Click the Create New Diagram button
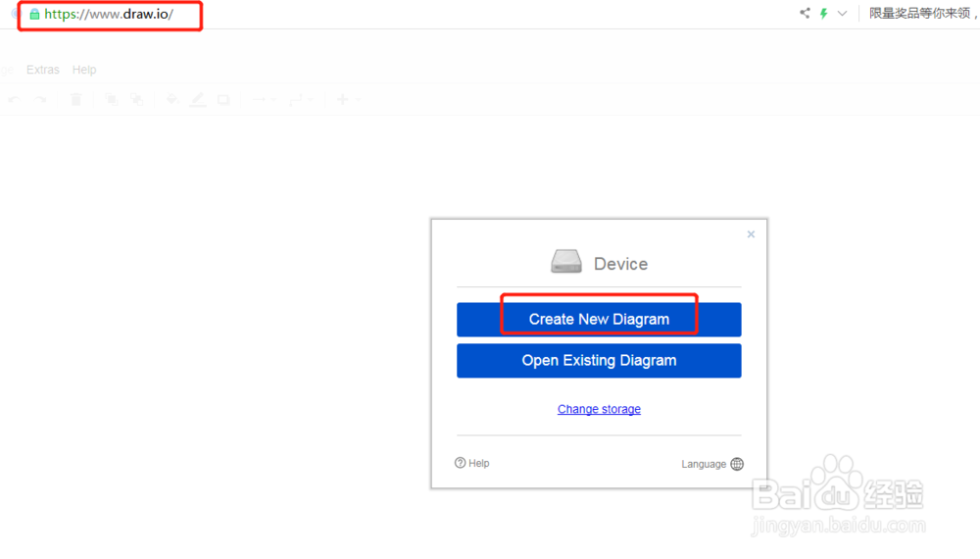Viewport: 980px width, 559px height. pyautogui.click(x=599, y=319)
